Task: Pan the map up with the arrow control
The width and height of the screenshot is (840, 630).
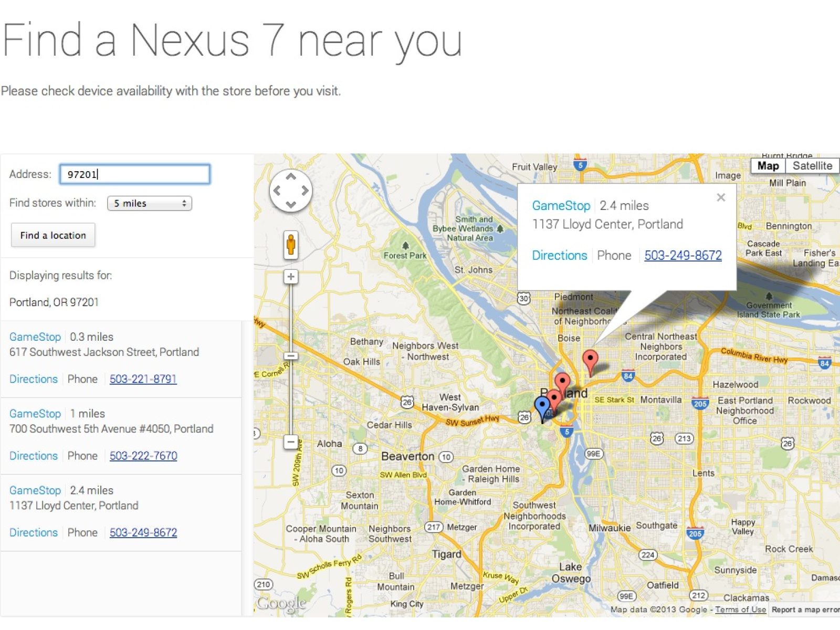Action: pyautogui.click(x=291, y=176)
